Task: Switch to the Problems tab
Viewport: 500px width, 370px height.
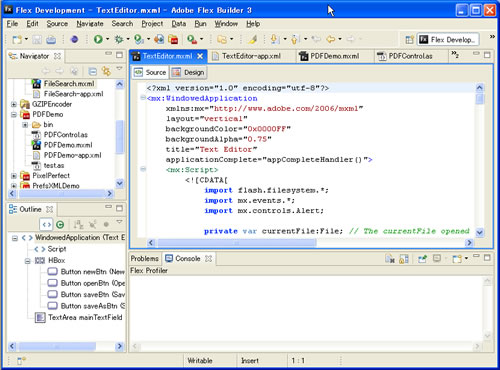Action: [144, 259]
